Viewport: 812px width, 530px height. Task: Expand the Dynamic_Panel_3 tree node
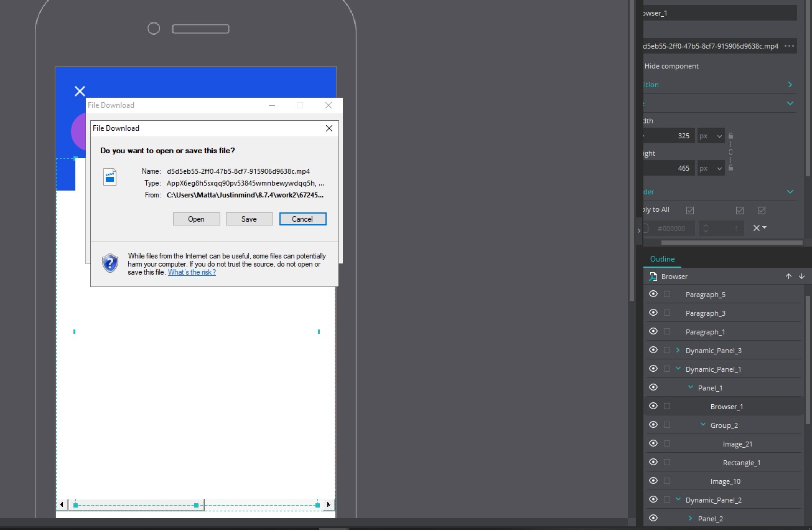678,350
